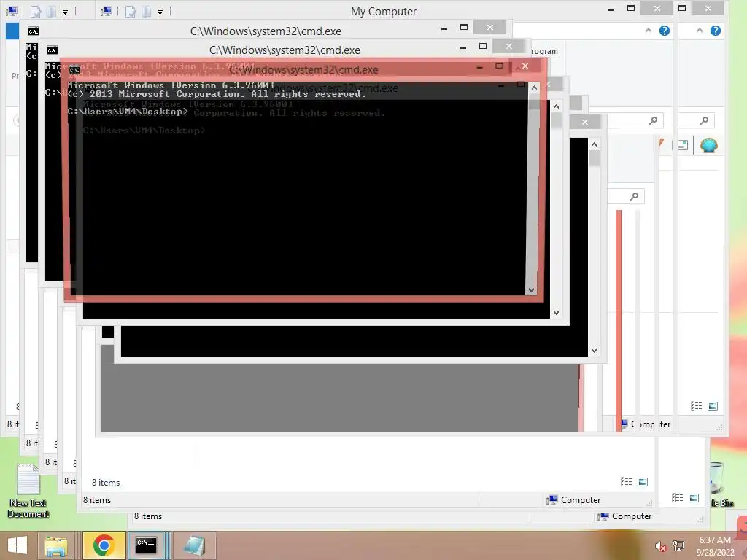The width and height of the screenshot is (747, 560).
Task: Click the lowest search box magnifier
Action: coord(634,196)
